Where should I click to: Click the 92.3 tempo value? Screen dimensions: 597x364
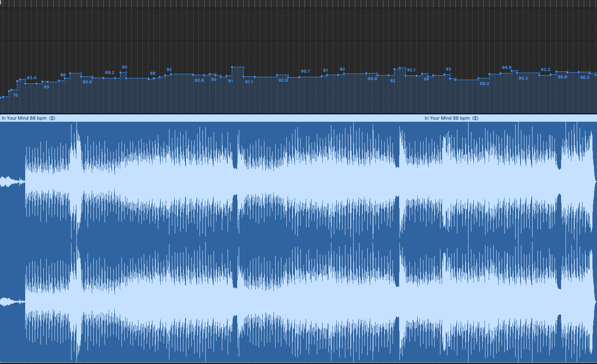(x=545, y=70)
